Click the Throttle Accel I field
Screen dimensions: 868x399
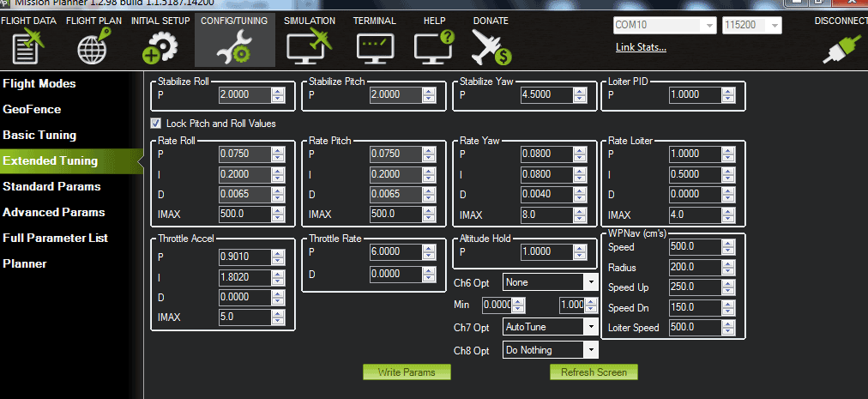click(244, 277)
